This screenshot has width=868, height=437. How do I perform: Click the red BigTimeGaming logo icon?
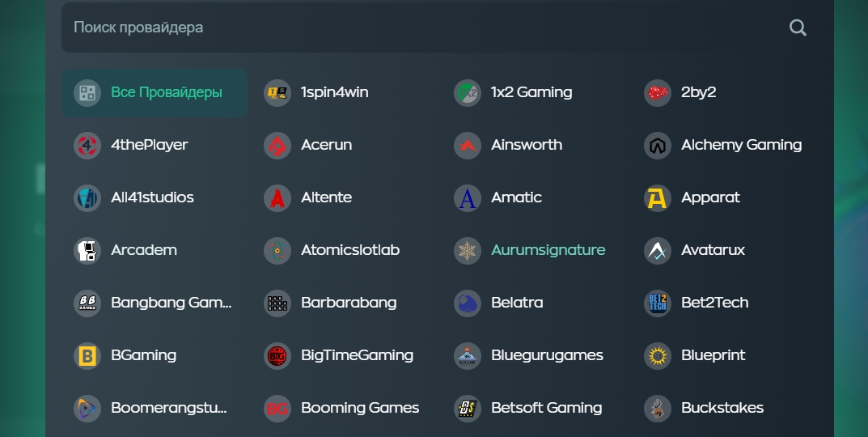pyautogui.click(x=277, y=355)
